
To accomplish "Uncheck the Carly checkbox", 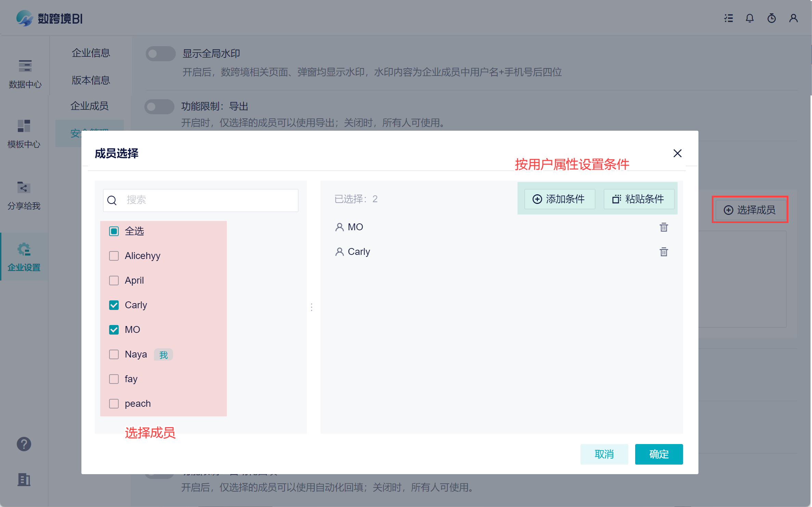I will pyautogui.click(x=114, y=305).
